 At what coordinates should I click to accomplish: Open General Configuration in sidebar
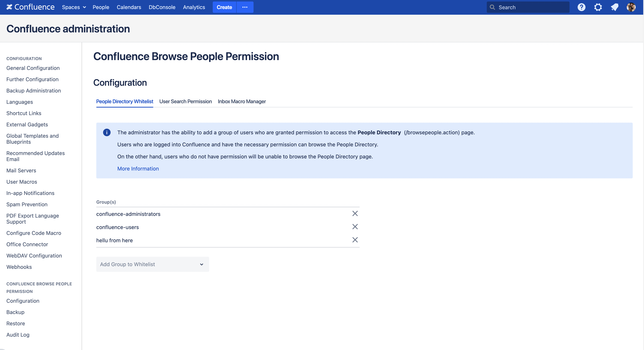(x=33, y=68)
